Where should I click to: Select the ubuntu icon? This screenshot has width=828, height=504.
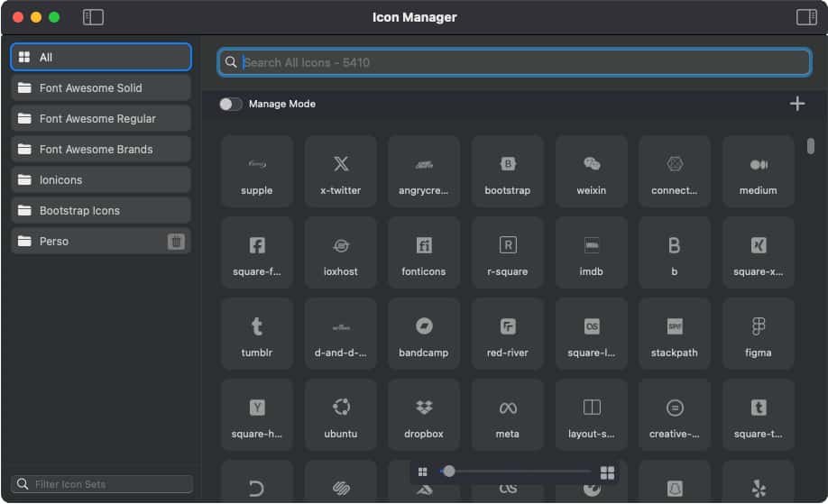[340, 415]
